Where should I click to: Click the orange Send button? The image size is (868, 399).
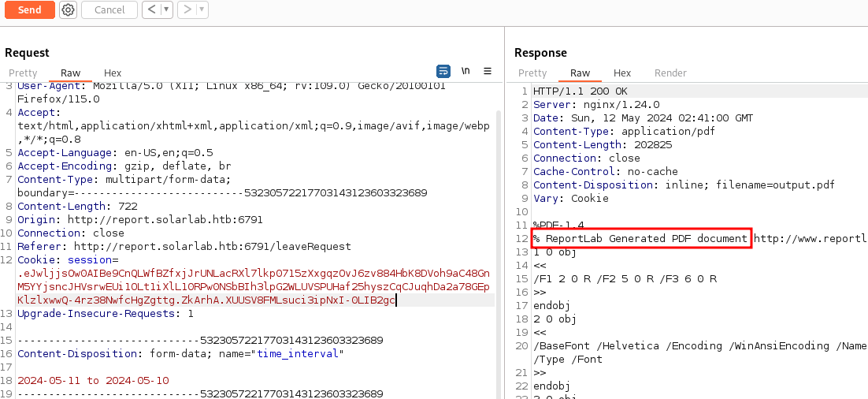coord(29,10)
